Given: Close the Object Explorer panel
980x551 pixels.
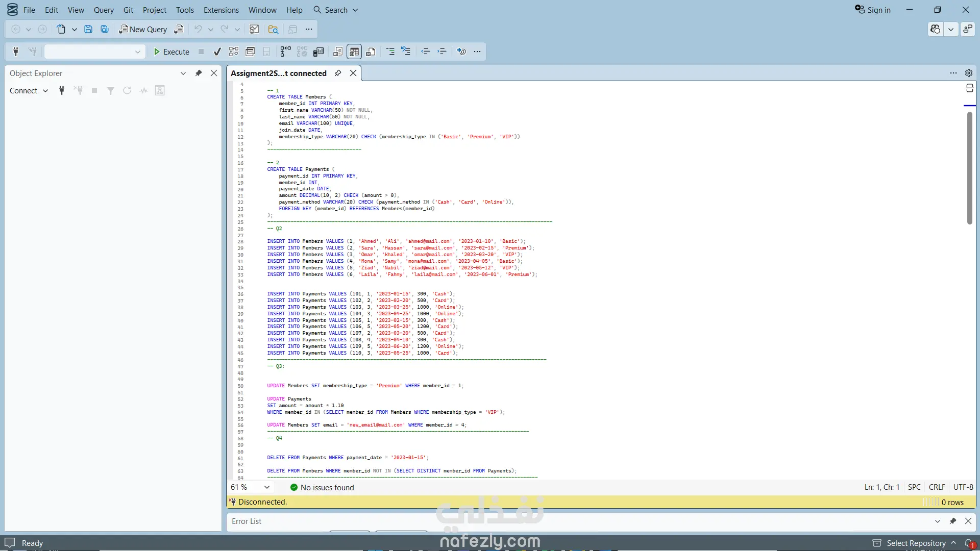Looking at the screenshot, I should pyautogui.click(x=214, y=73).
